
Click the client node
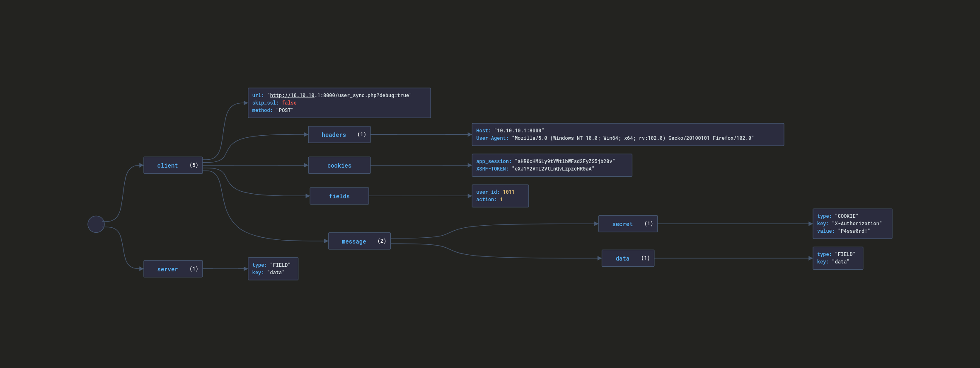pyautogui.click(x=173, y=165)
